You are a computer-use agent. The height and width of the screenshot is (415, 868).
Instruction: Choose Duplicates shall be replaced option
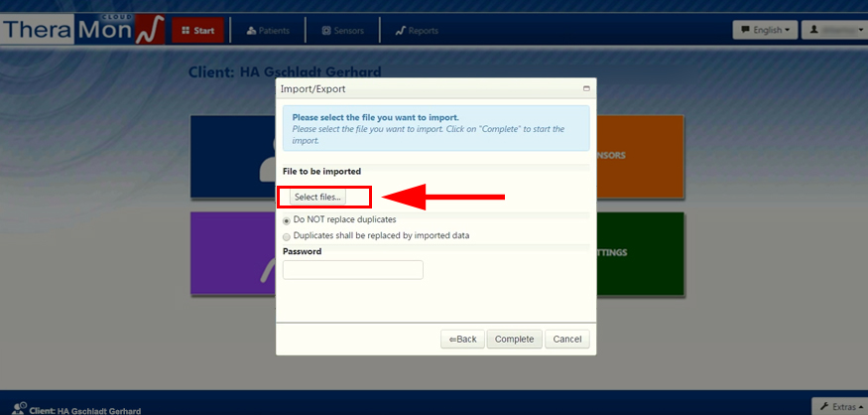[x=287, y=236]
